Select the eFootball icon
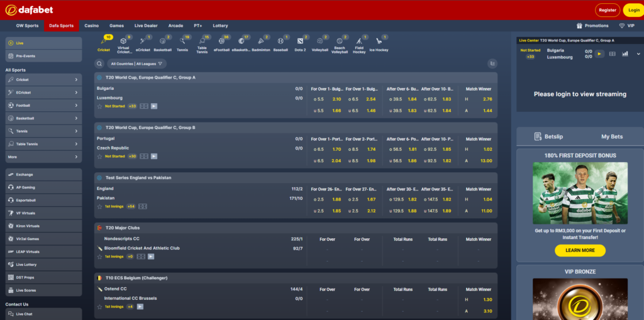This screenshot has width=644, height=320. (x=222, y=45)
